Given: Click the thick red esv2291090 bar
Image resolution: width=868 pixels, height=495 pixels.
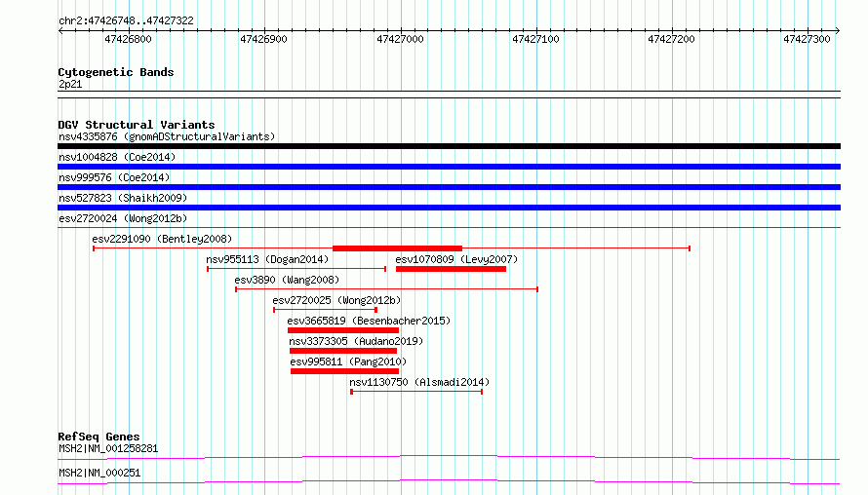Looking at the screenshot, I should coord(398,248).
